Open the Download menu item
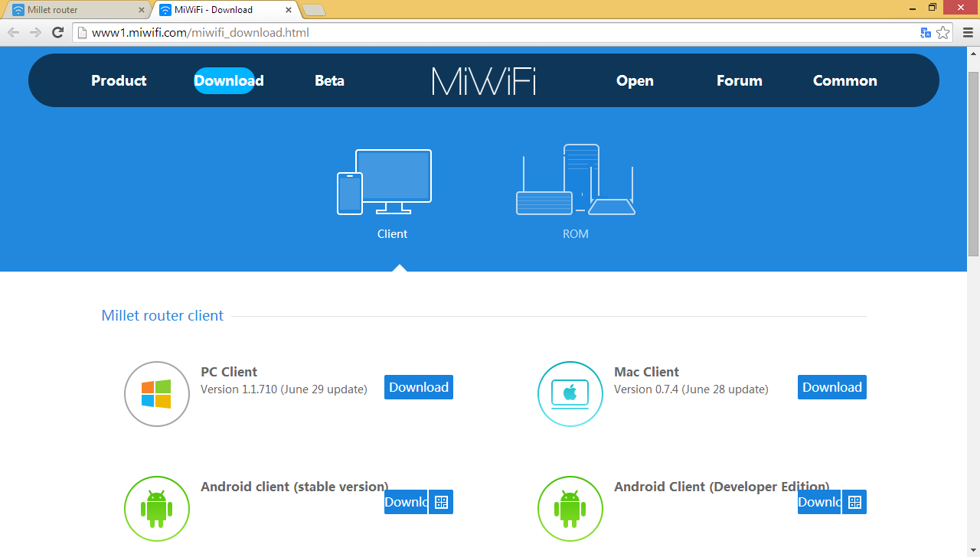This screenshot has height=557, width=980. click(x=229, y=80)
